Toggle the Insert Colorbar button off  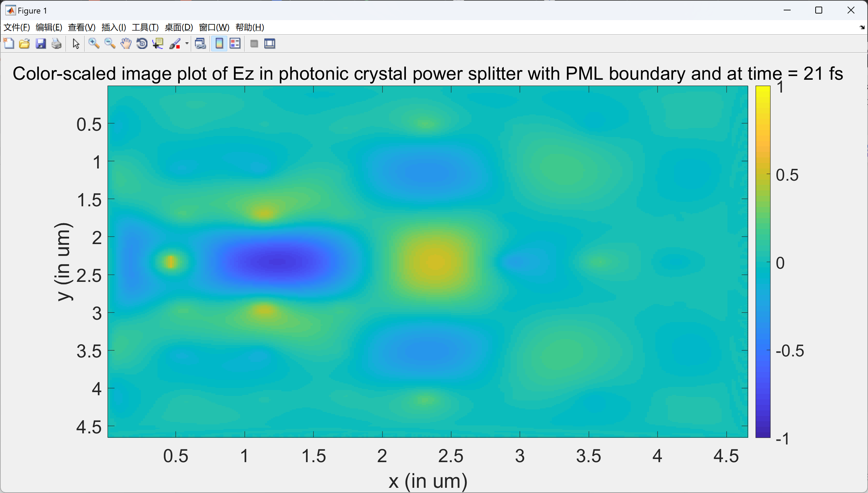click(219, 44)
